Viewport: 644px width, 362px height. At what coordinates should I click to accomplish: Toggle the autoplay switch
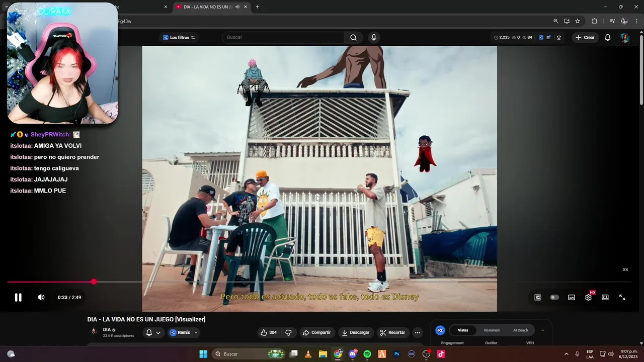point(554,297)
